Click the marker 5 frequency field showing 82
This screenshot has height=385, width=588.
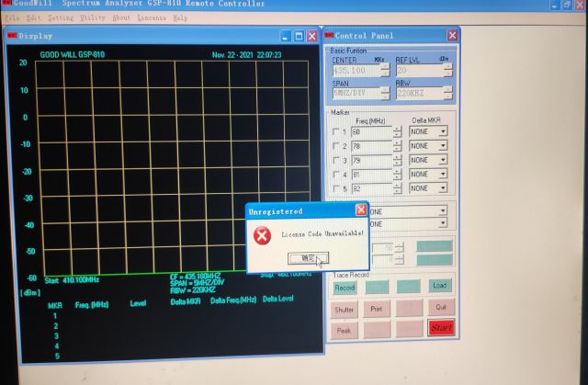(x=371, y=188)
